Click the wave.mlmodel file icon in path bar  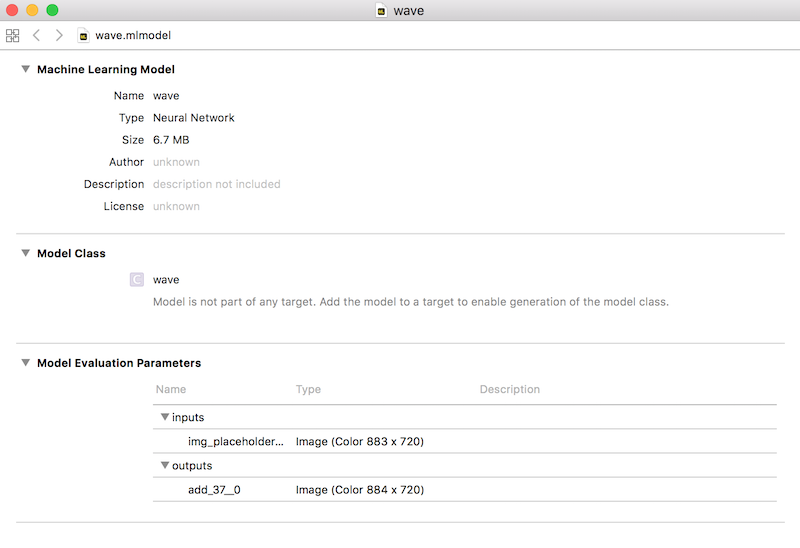click(x=84, y=35)
